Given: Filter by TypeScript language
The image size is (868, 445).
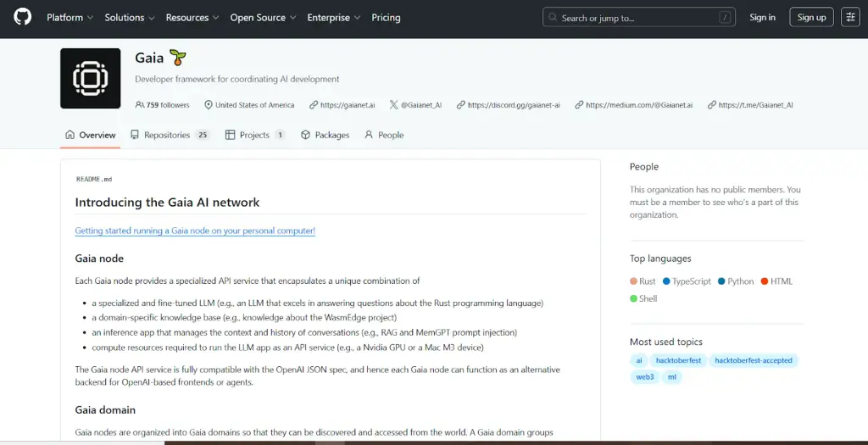Looking at the screenshot, I should [x=692, y=281].
